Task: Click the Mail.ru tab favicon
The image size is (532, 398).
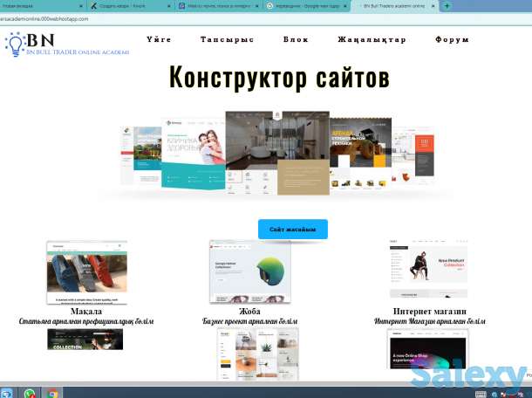Action: (x=182, y=6)
